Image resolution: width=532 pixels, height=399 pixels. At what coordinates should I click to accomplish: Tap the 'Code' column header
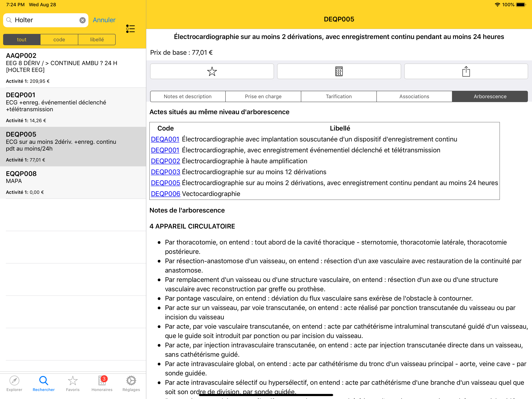tap(166, 129)
